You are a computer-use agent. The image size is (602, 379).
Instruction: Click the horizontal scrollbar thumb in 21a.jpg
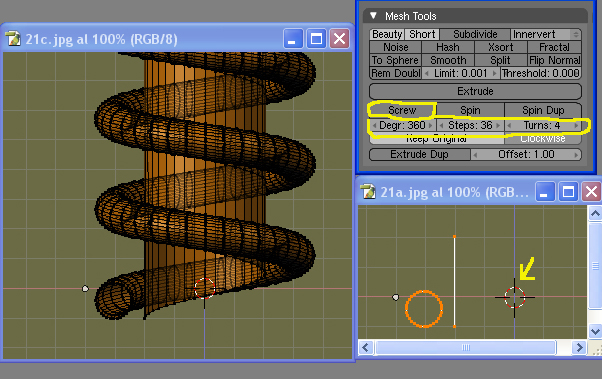(x=466, y=348)
